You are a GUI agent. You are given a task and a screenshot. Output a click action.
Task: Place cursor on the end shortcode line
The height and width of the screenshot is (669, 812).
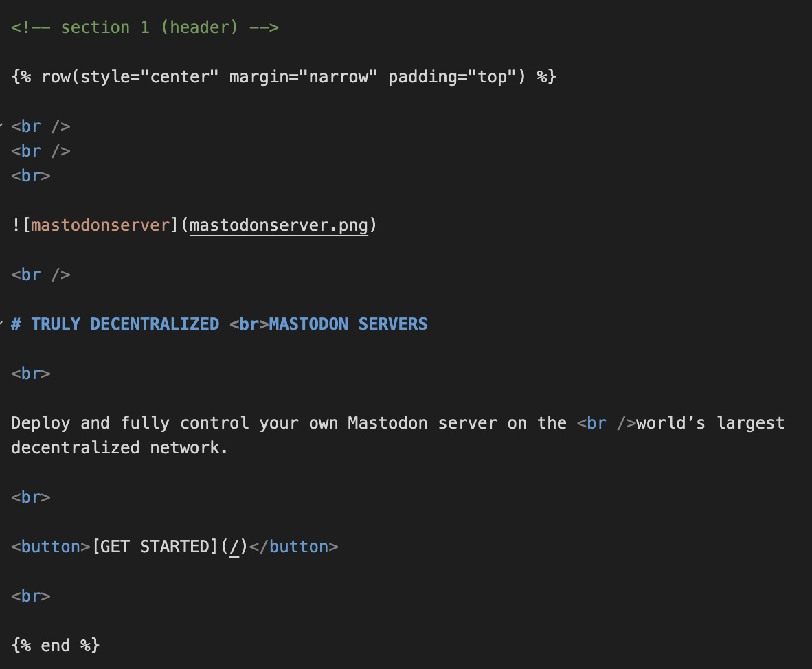(56, 646)
